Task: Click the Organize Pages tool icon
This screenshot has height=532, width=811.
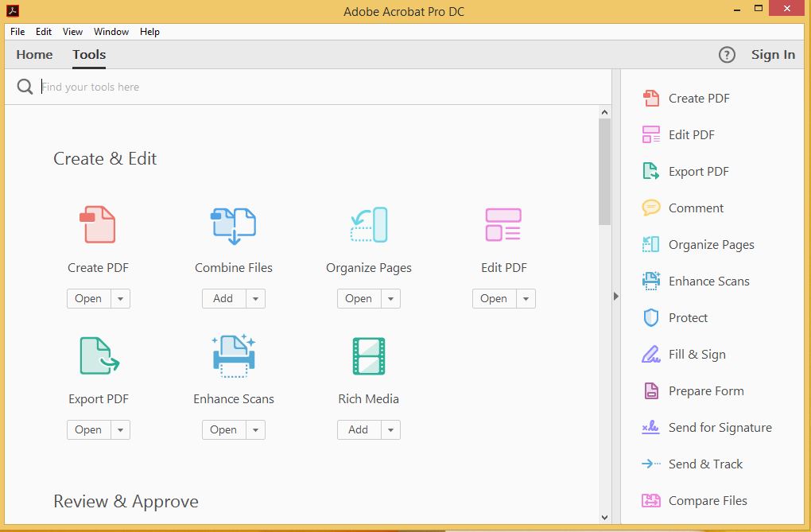Action: 368,225
